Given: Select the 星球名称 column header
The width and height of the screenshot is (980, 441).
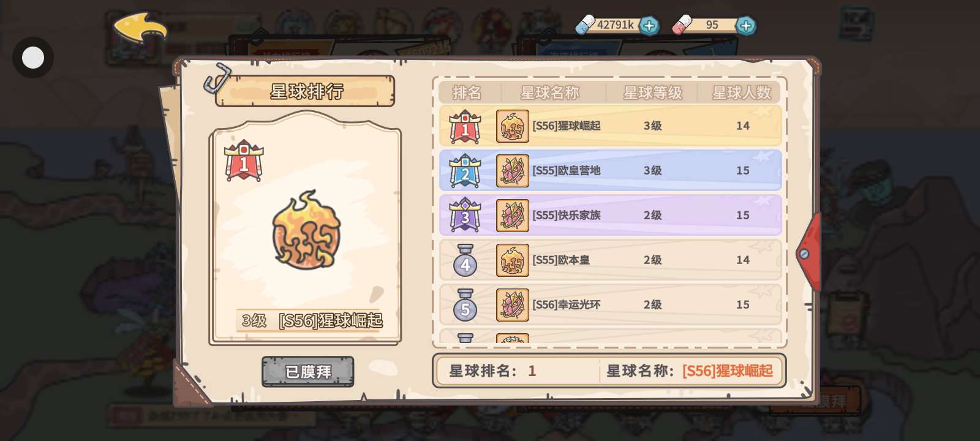Looking at the screenshot, I should pyautogui.click(x=549, y=92).
